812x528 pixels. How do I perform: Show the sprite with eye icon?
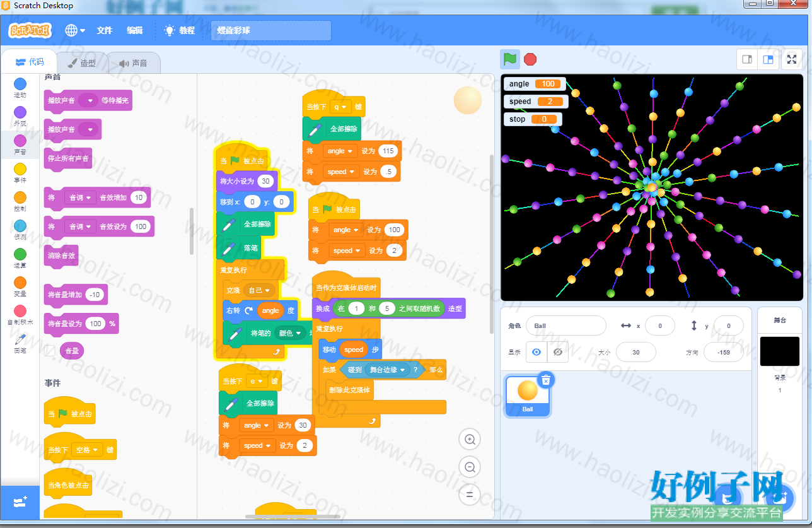[x=536, y=352]
